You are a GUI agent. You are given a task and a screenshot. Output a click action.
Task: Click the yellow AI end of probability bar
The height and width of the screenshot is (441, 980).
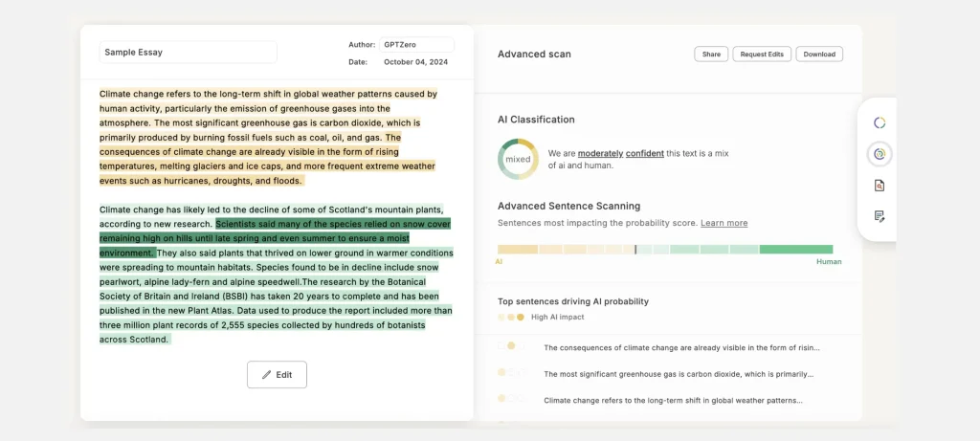click(x=517, y=250)
